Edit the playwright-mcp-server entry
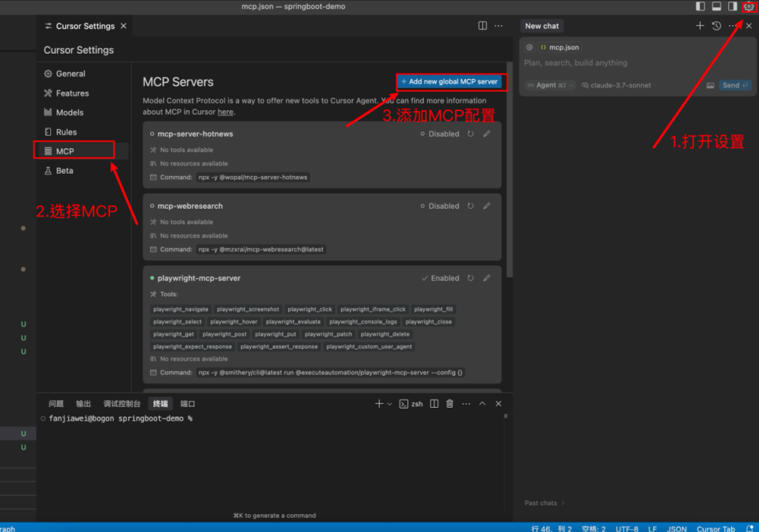 [487, 278]
